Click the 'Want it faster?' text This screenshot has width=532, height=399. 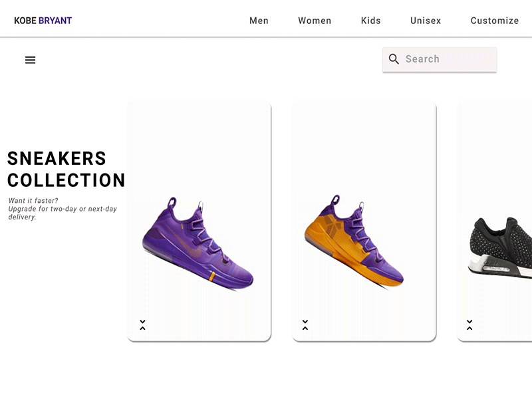click(x=33, y=200)
